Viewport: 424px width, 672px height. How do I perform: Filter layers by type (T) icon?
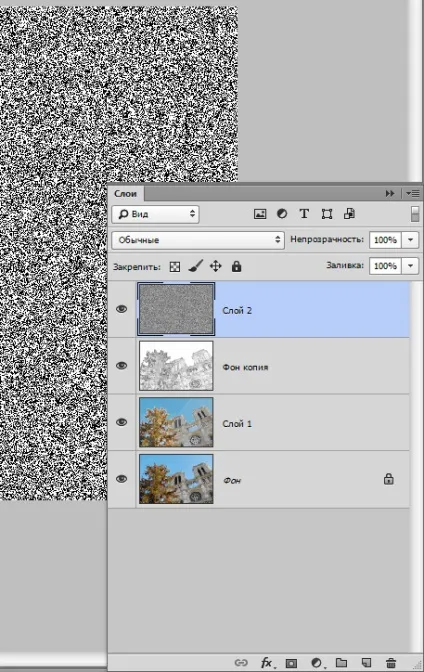304,213
